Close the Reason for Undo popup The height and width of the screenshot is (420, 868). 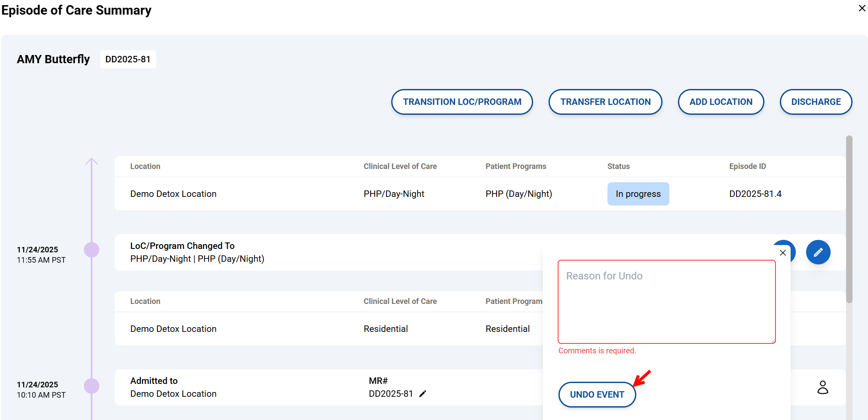point(782,253)
